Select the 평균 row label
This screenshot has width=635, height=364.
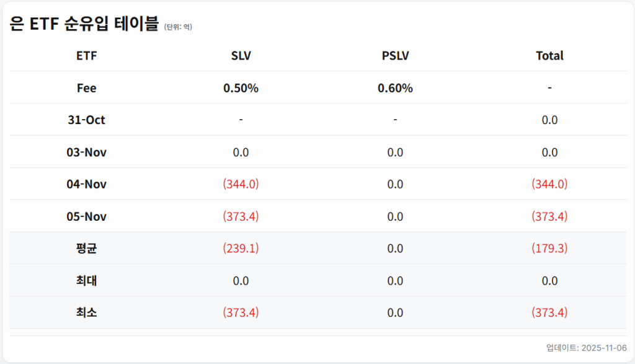tap(86, 249)
